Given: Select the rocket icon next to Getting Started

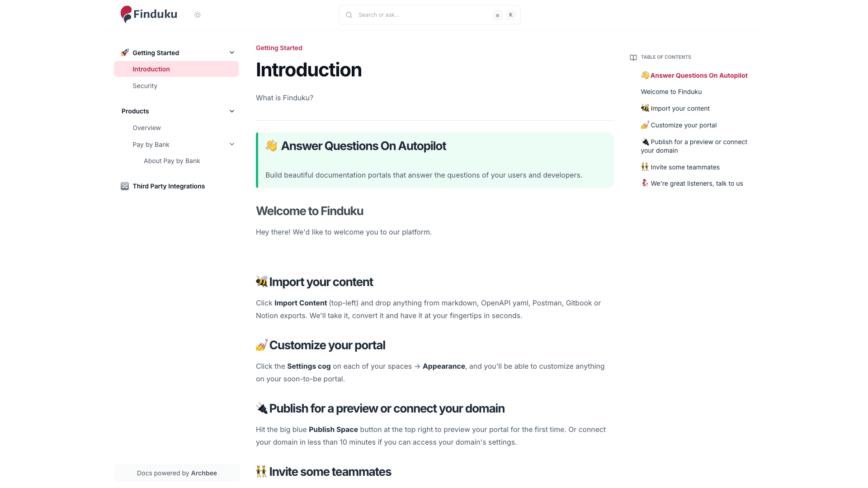Looking at the screenshot, I should click(125, 52).
